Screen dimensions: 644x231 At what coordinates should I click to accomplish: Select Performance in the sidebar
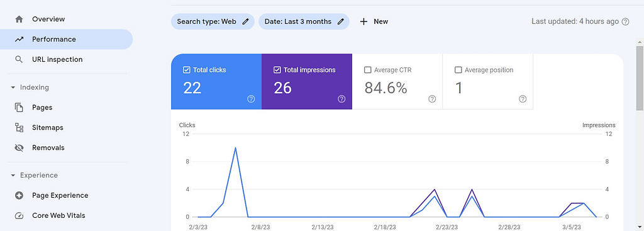[x=66, y=39]
